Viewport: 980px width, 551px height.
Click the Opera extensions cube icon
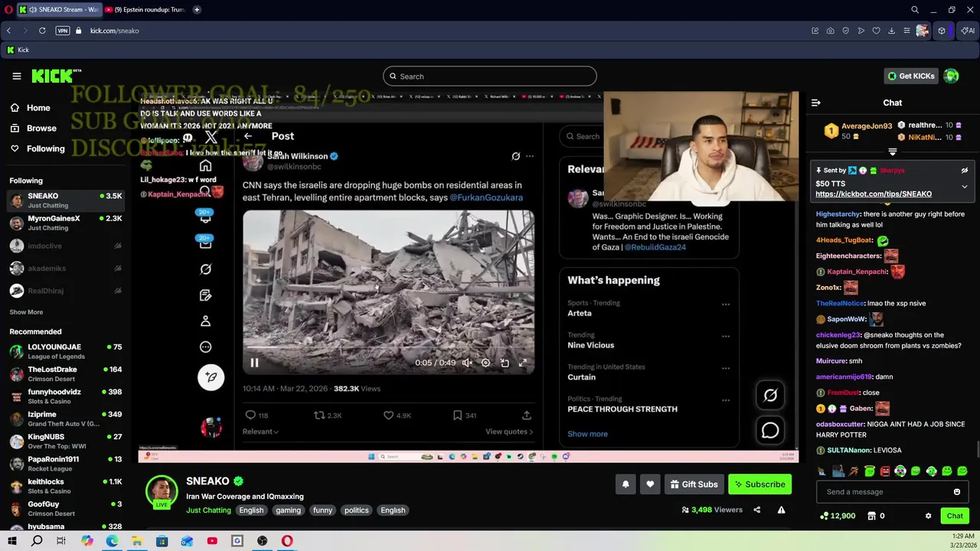click(942, 31)
